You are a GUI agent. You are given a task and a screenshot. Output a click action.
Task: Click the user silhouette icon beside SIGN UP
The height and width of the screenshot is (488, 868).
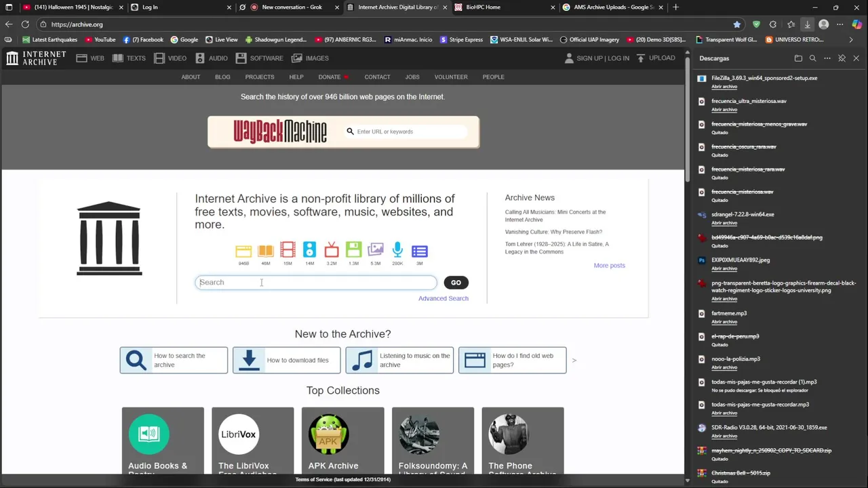(569, 58)
